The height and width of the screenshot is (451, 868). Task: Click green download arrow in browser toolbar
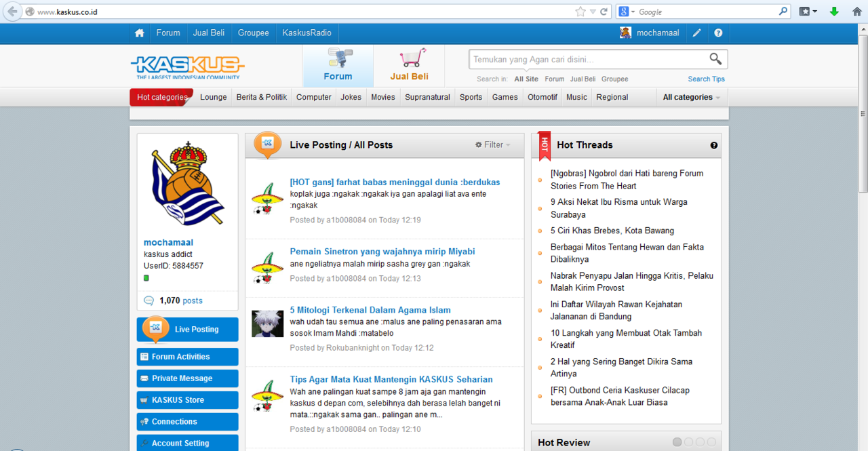[835, 12]
